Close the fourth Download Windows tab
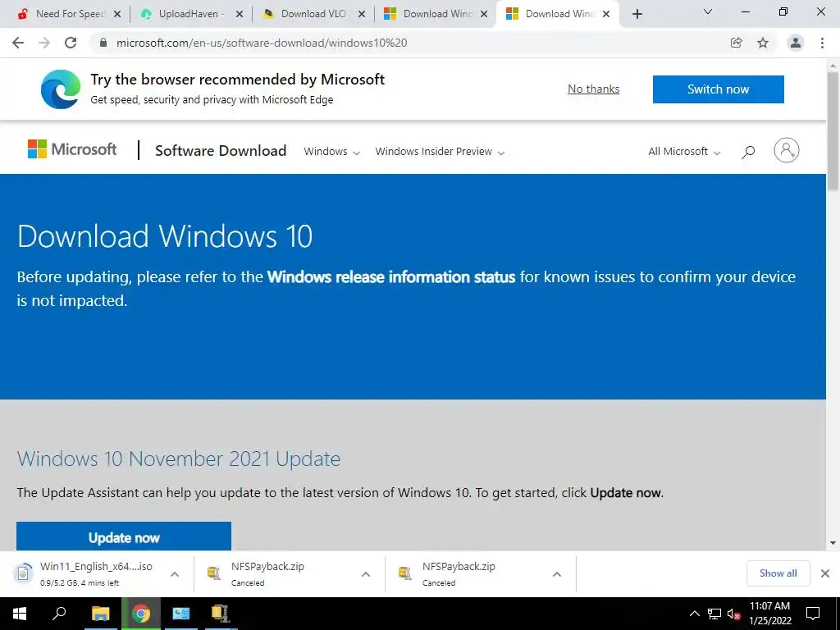Image resolution: width=840 pixels, height=630 pixels. [x=484, y=14]
